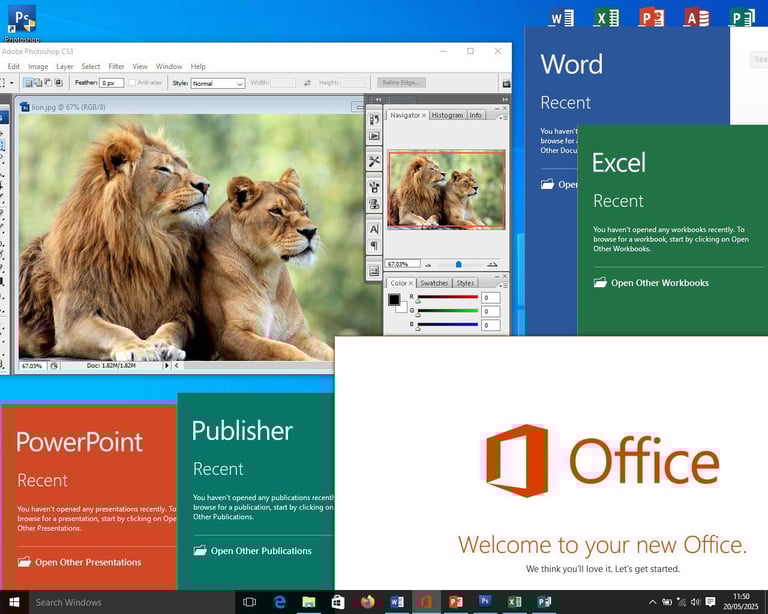The height and width of the screenshot is (614, 768).
Task: Click the status bar preview icon beside zoom
Action: click(x=54, y=366)
